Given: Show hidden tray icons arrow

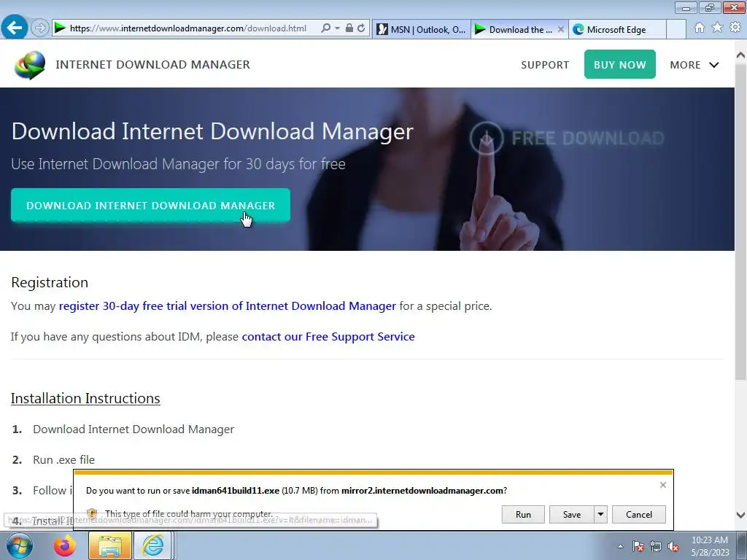Looking at the screenshot, I should (x=620, y=546).
